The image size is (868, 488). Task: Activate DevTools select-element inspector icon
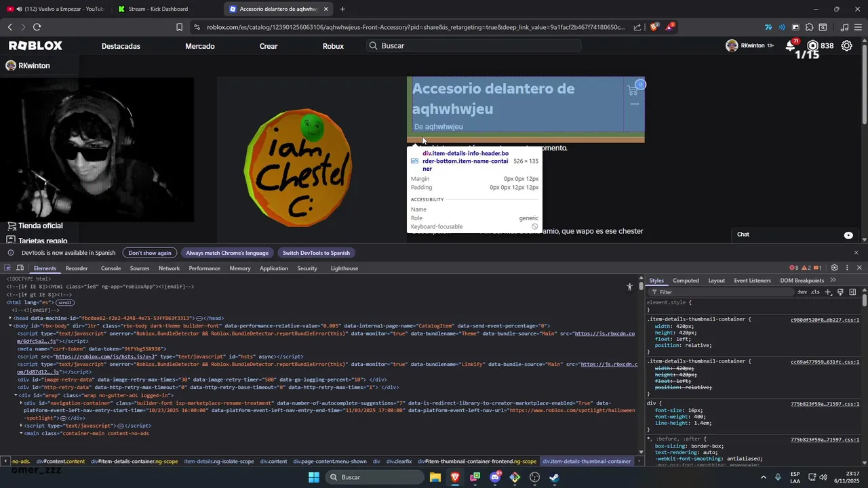(7, 268)
